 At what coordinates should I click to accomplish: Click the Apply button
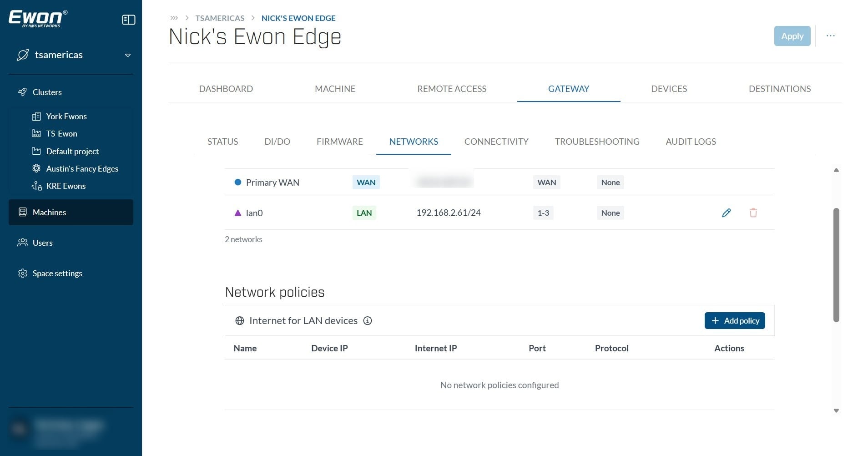[792, 36]
